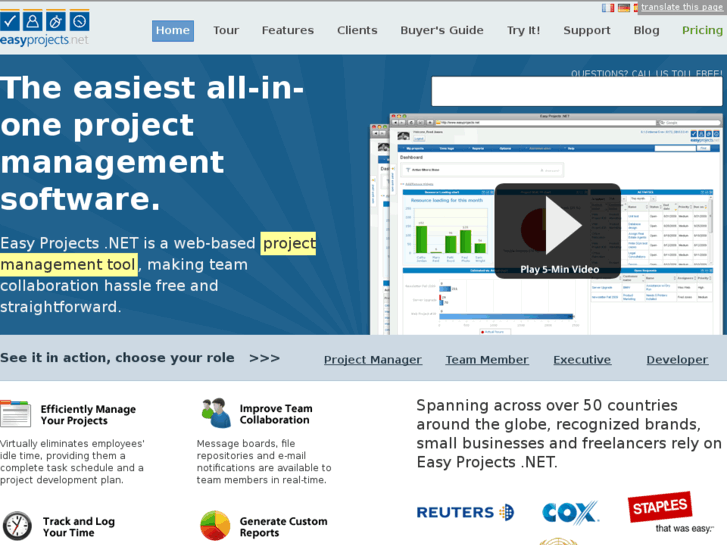Select Try It! in navigation
Viewport: 727px width, 545px height.
(x=523, y=31)
